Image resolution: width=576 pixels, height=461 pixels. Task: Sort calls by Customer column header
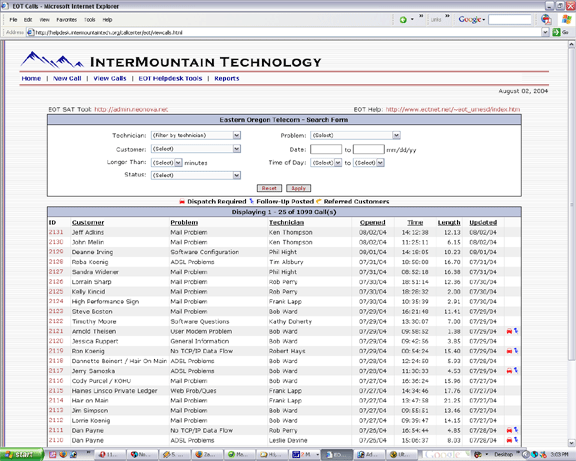point(88,223)
